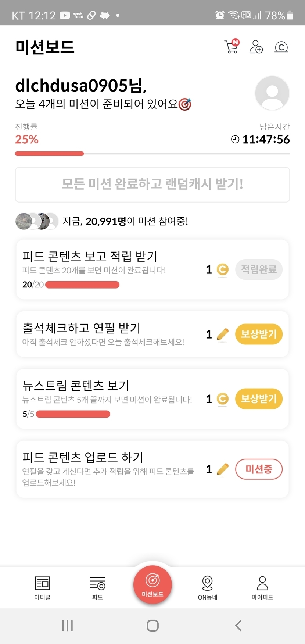Screen dimensions: 305x644
Task: Claim 보상받기 for 뉴스트림 콘텐츠 mission
Action: tap(259, 399)
